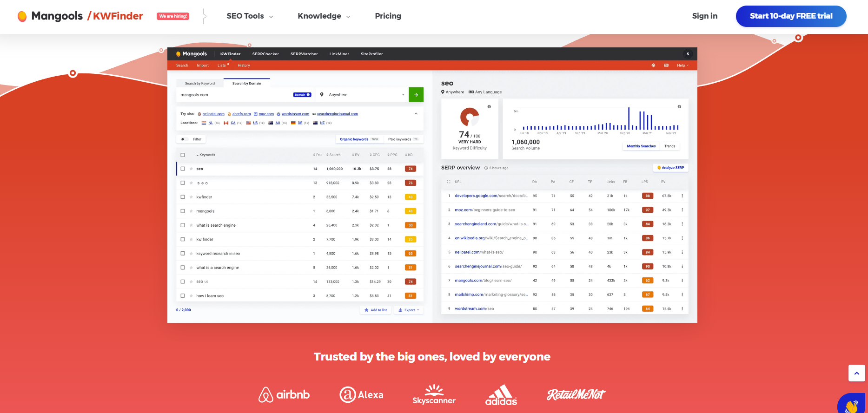
Task: Check the select-all keywords checkbox in header
Action: (183, 155)
